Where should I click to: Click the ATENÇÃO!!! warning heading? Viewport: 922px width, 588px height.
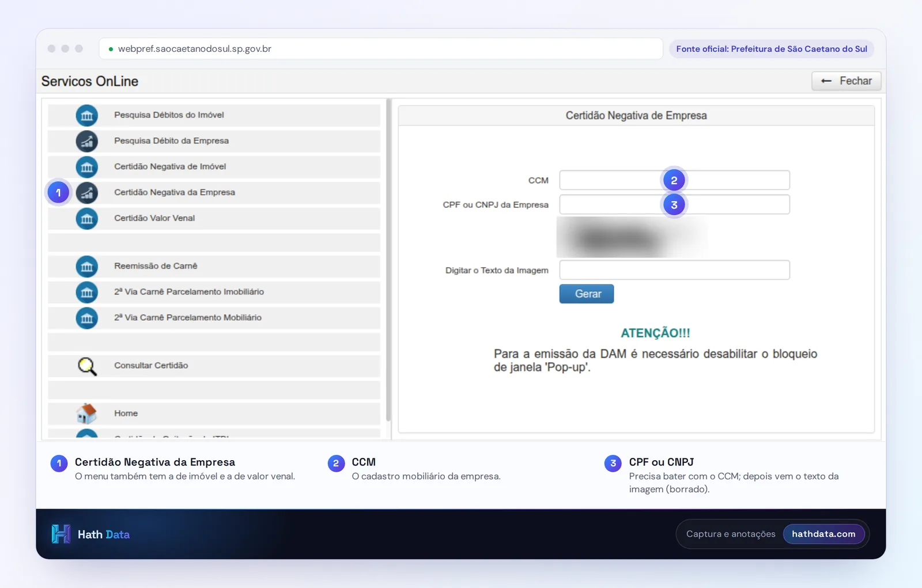click(655, 333)
